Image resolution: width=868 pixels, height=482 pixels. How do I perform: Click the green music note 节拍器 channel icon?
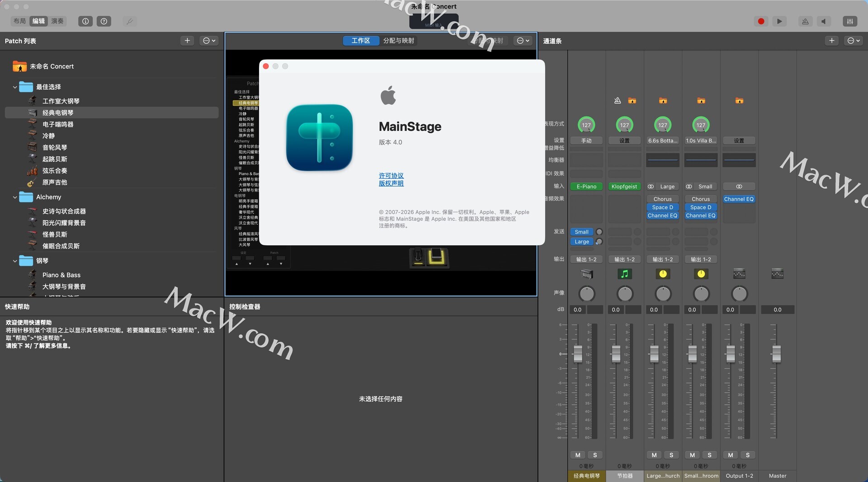(x=624, y=274)
